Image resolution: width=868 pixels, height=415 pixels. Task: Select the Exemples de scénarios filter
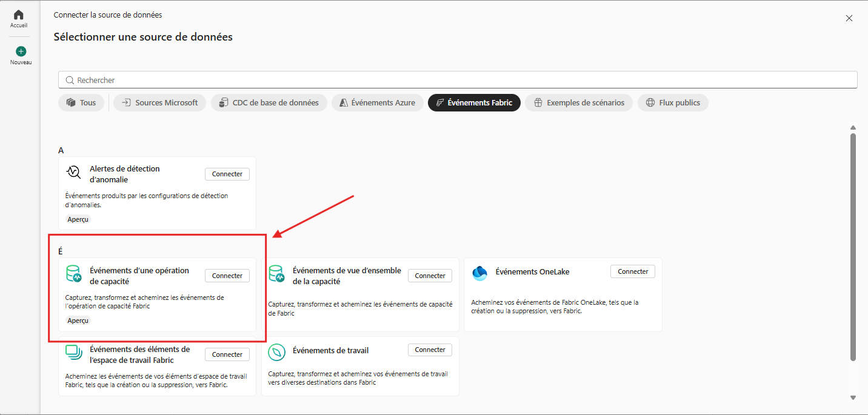(579, 102)
